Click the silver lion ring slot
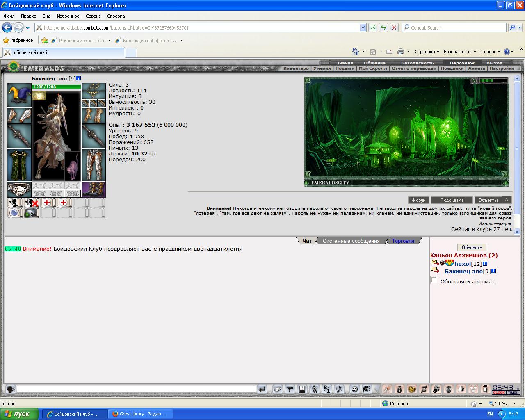The image size is (525, 420). [x=19, y=189]
